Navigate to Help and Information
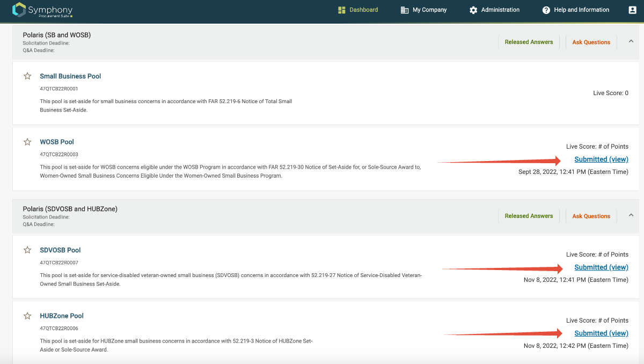 tap(575, 10)
